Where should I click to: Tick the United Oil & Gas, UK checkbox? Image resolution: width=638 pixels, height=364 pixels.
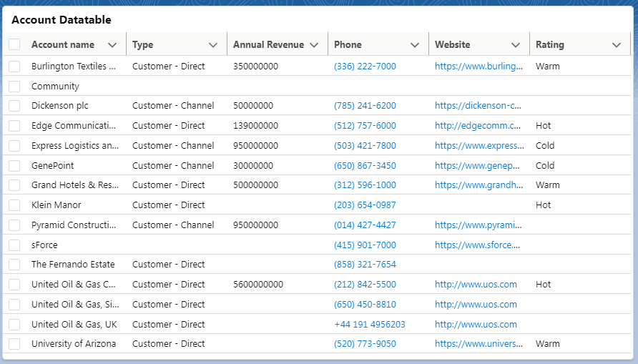(x=14, y=324)
